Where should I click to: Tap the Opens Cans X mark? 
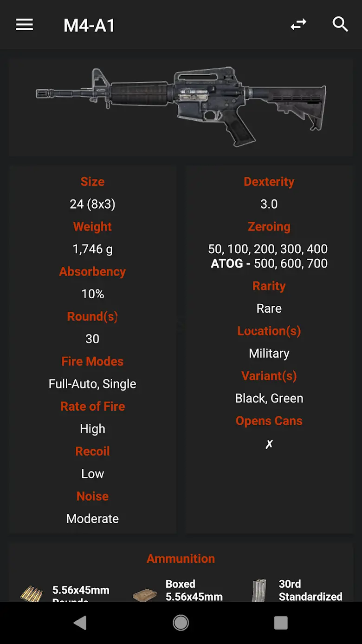[269, 445]
